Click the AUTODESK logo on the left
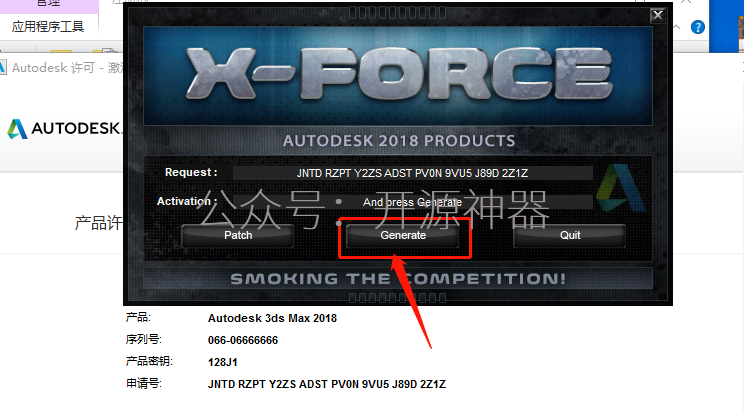This screenshot has height=411, width=744. click(64, 129)
